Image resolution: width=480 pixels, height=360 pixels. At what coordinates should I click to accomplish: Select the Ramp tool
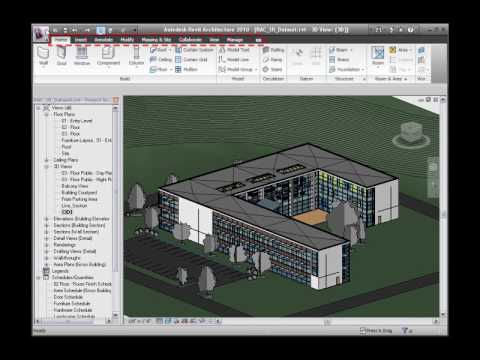coord(272,60)
